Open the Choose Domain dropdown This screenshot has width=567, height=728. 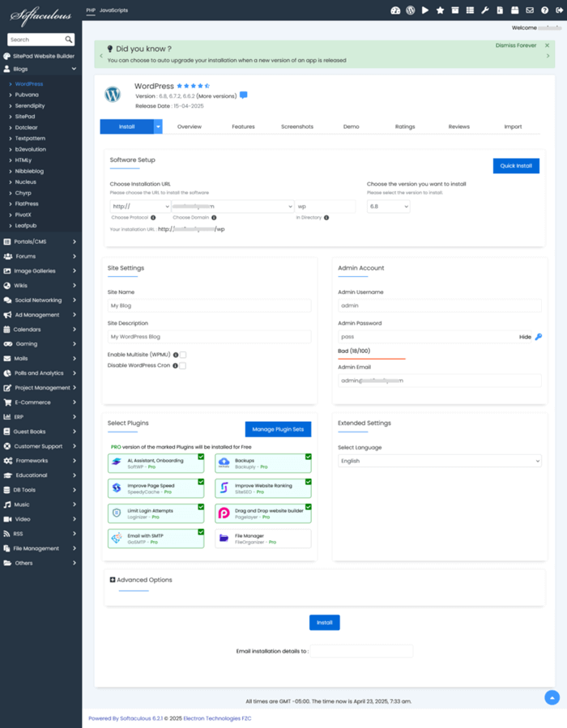pyautogui.click(x=232, y=206)
